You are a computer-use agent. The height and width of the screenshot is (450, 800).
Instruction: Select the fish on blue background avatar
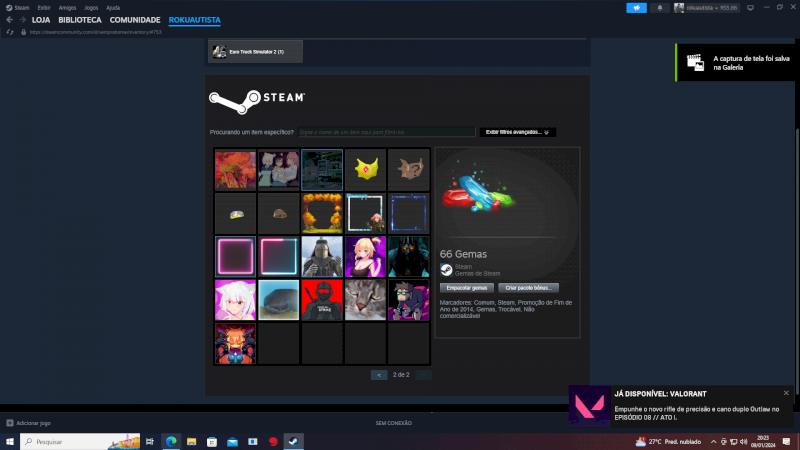pos(279,300)
